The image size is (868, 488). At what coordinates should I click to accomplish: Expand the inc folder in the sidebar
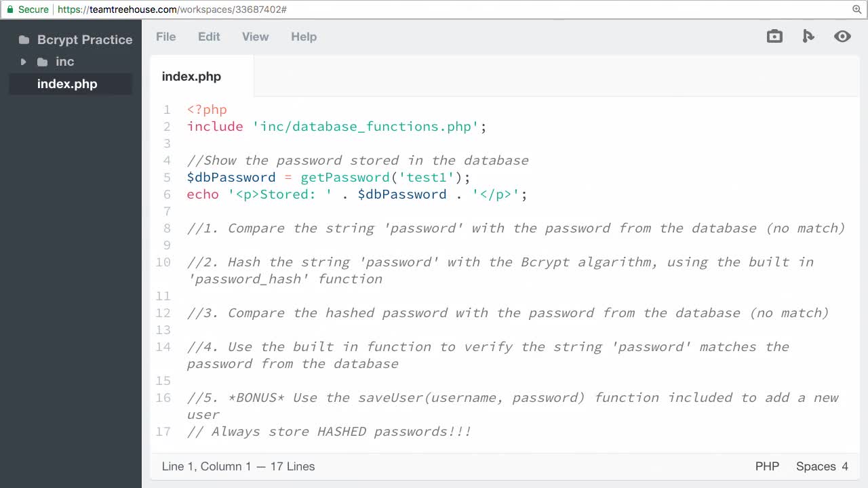(x=23, y=62)
